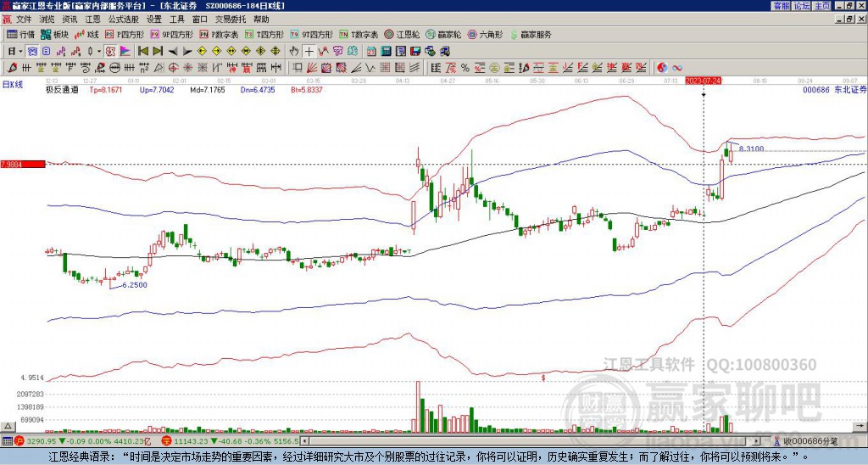Step chart left with black left arrow
Screen dimensions: 868x465
tap(173, 52)
